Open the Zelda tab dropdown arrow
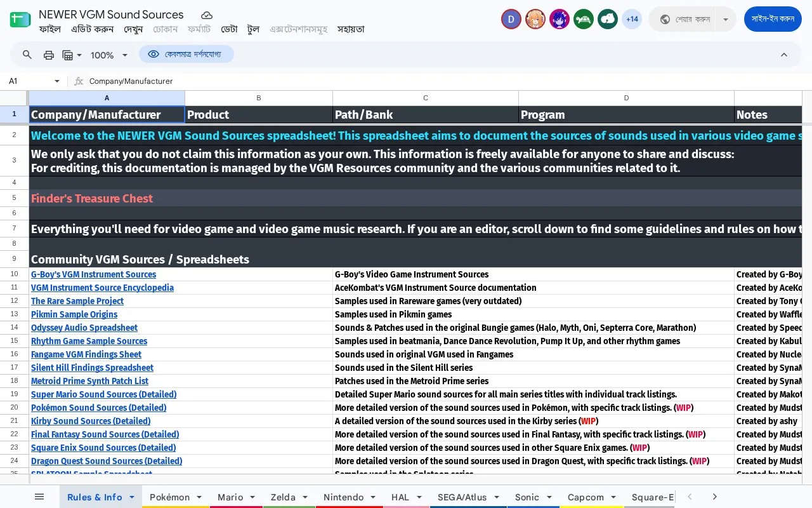Image resolution: width=812 pixels, height=508 pixels. [305, 497]
